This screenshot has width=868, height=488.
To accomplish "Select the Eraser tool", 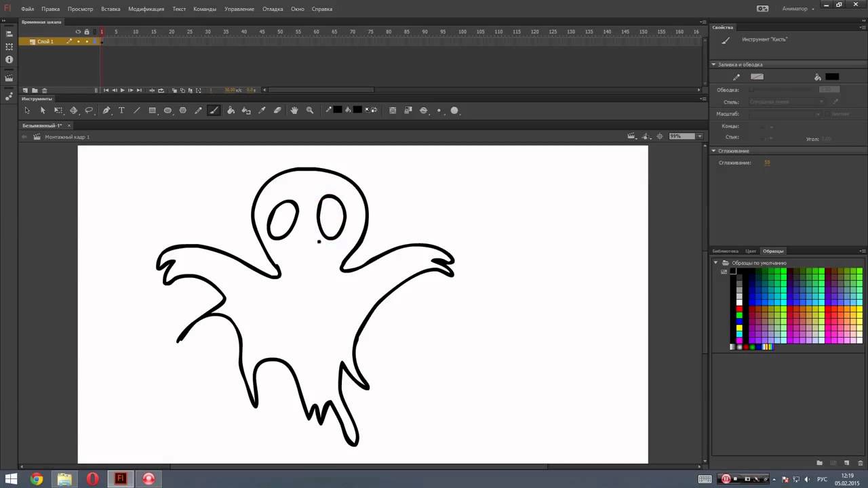I will tap(277, 110).
